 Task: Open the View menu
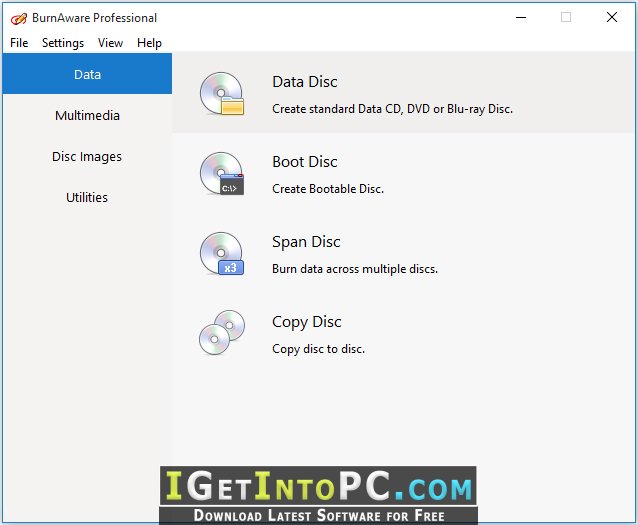pos(110,43)
